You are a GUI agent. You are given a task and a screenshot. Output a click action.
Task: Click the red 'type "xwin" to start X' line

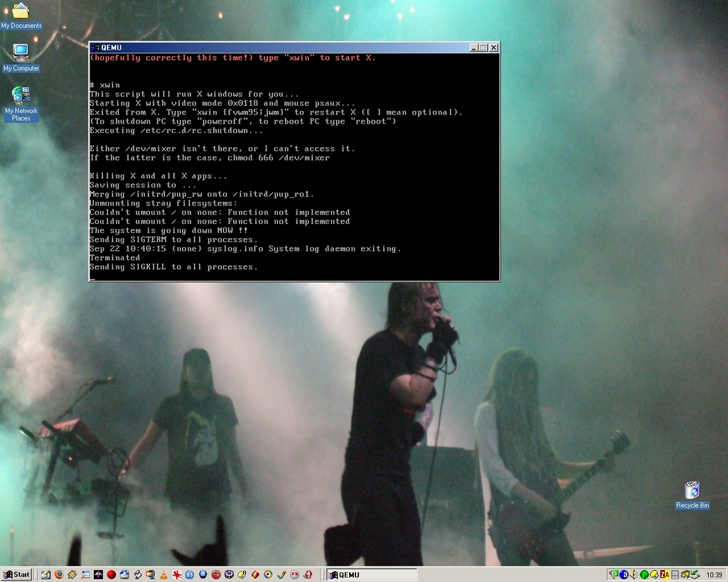click(232, 58)
